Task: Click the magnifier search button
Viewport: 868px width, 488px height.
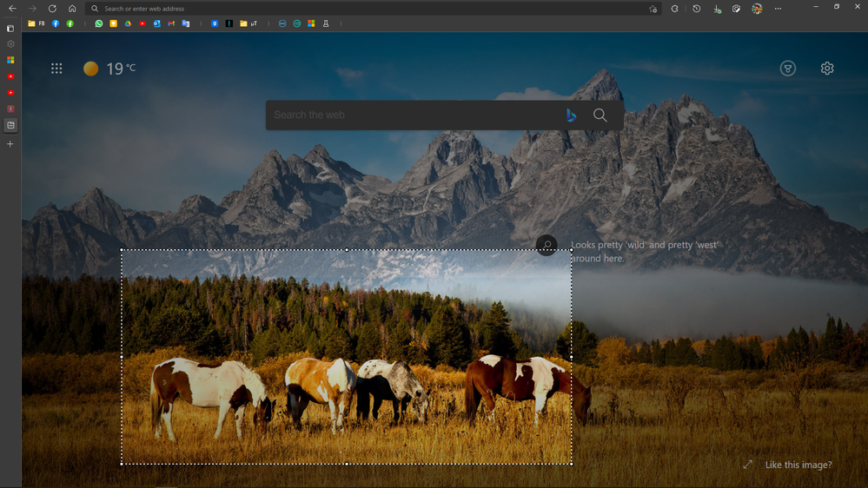Action: click(x=600, y=115)
